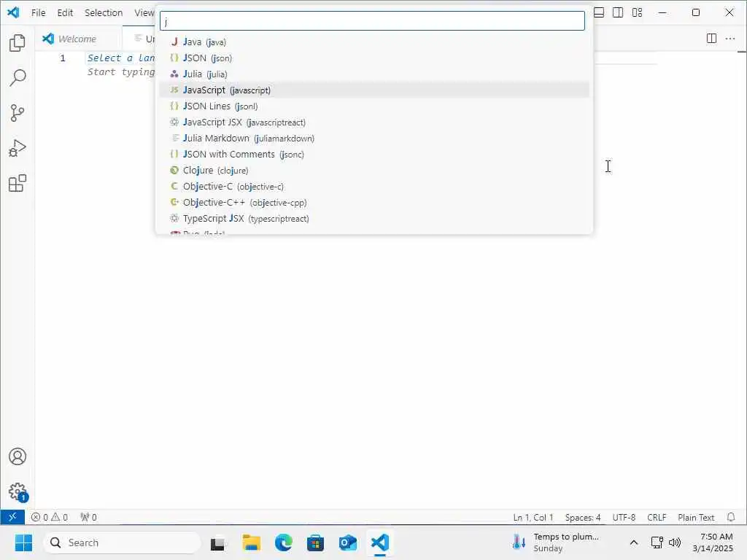747x560 pixels.
Task: Open the weather widget on taskbar
Action: tap(555, 542)
